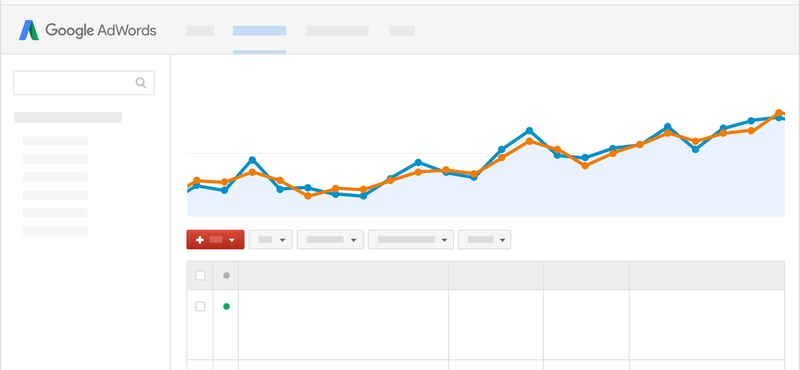Click the red plus add button

pos(215,239)
